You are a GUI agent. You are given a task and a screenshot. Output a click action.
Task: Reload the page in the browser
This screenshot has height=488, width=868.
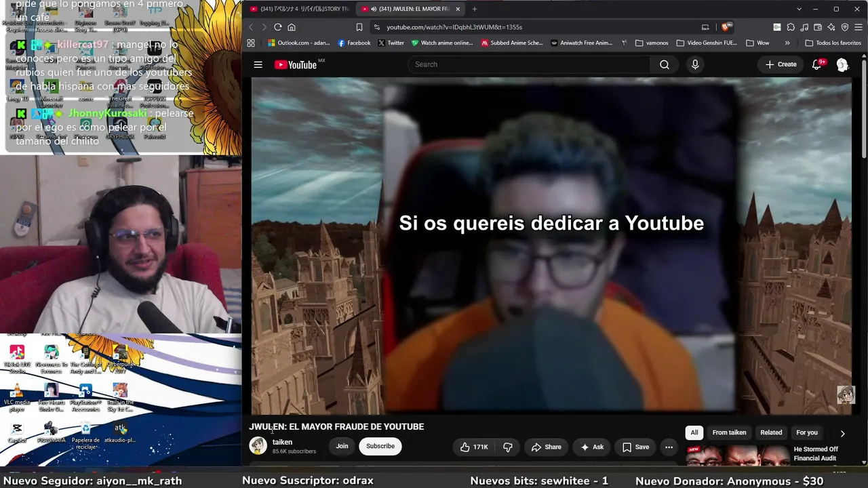coord(277,27)
